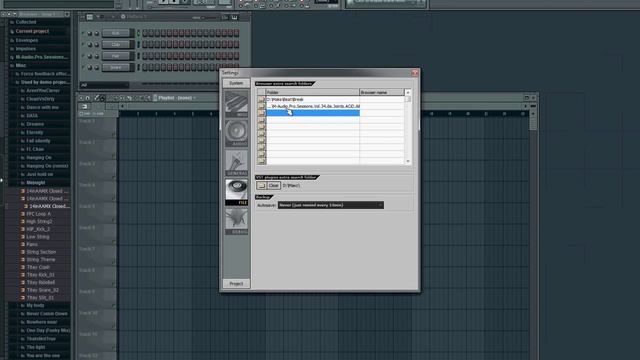640x360 pixels.
Task: Toggle Snare channel mute LED
Action: tap(83, 67)
